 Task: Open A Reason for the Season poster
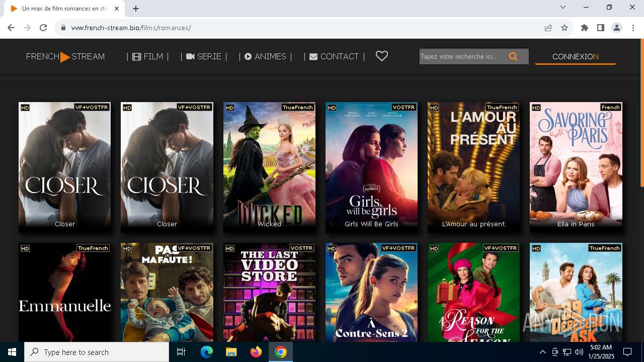point(473,292)
